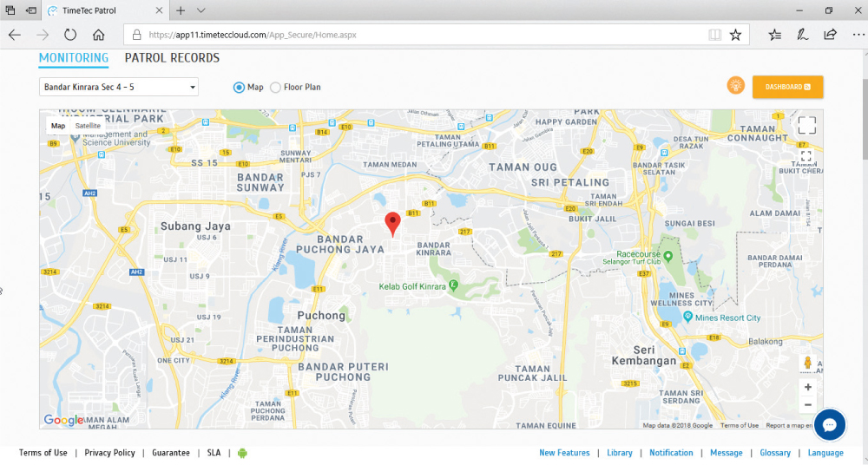Image resolution: width=868 pixels, height=465 pixels.
Task: Click the browser address bar URL
Action: tap(253, 35)
